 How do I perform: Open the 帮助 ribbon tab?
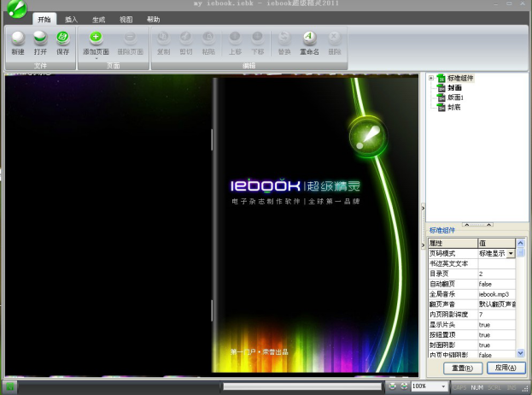pyautogui.click(x=153, y=18)
